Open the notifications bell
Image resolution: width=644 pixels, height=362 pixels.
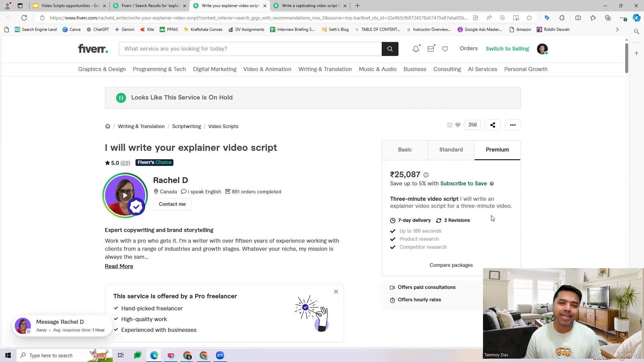pyautogui.click(x=416, y=49)
